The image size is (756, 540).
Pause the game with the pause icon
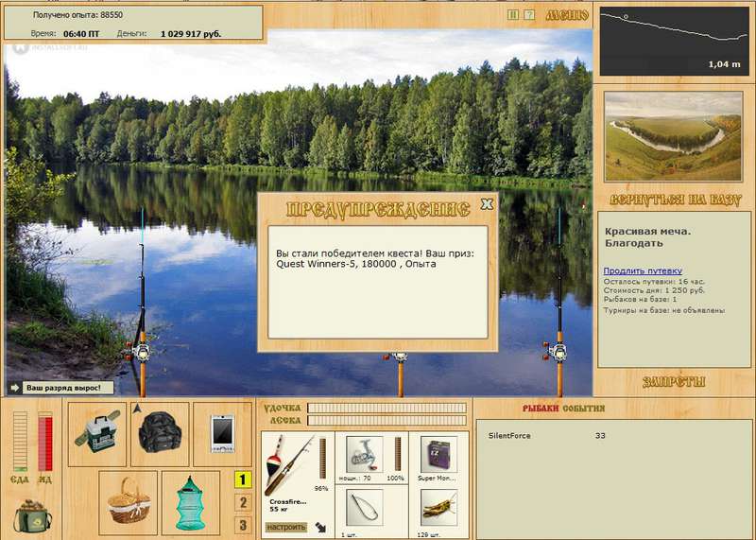click(x=513, y=15)
